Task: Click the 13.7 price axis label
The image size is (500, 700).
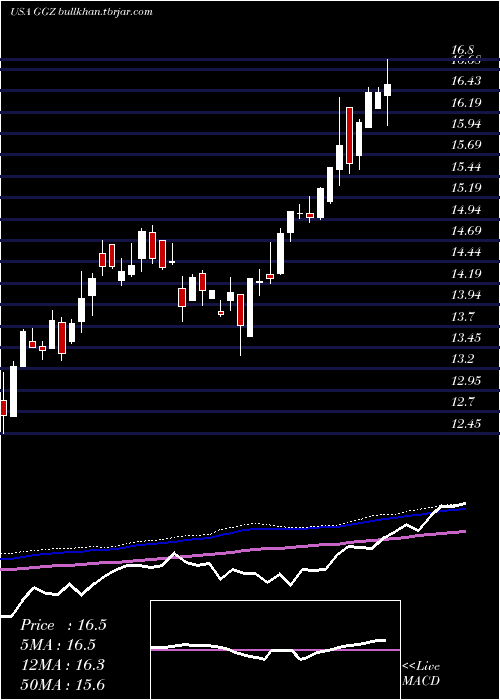Action: (463, 317)
